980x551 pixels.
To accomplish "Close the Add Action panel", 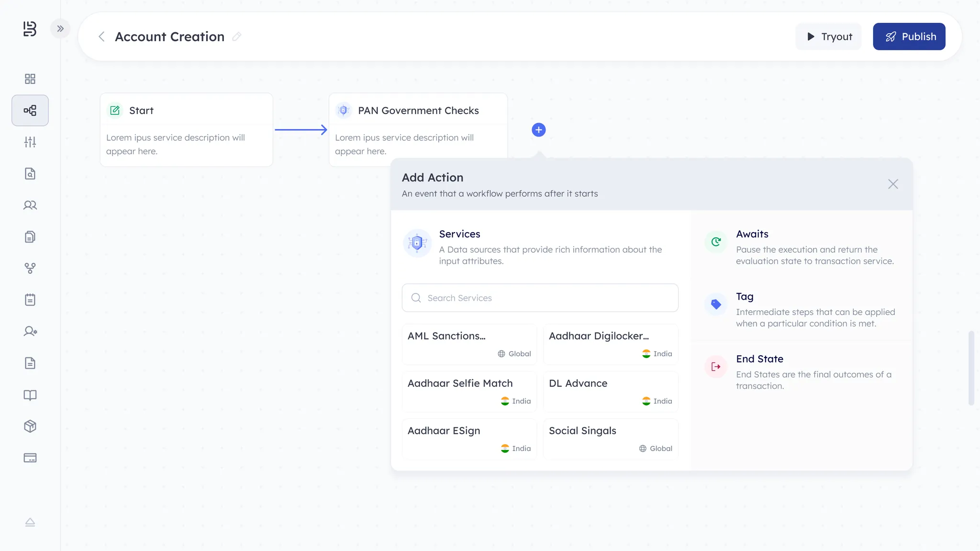I will [x=893, y=184].
